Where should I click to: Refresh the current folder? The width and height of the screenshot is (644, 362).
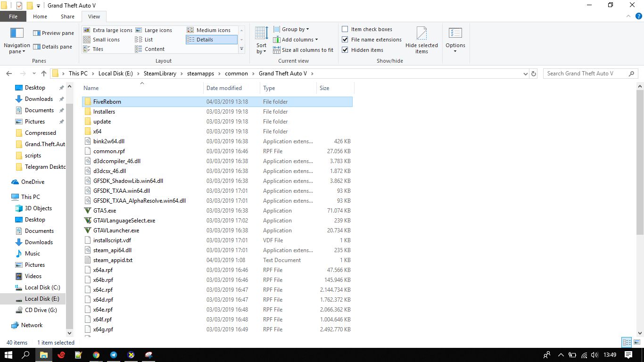pos(534,74)
